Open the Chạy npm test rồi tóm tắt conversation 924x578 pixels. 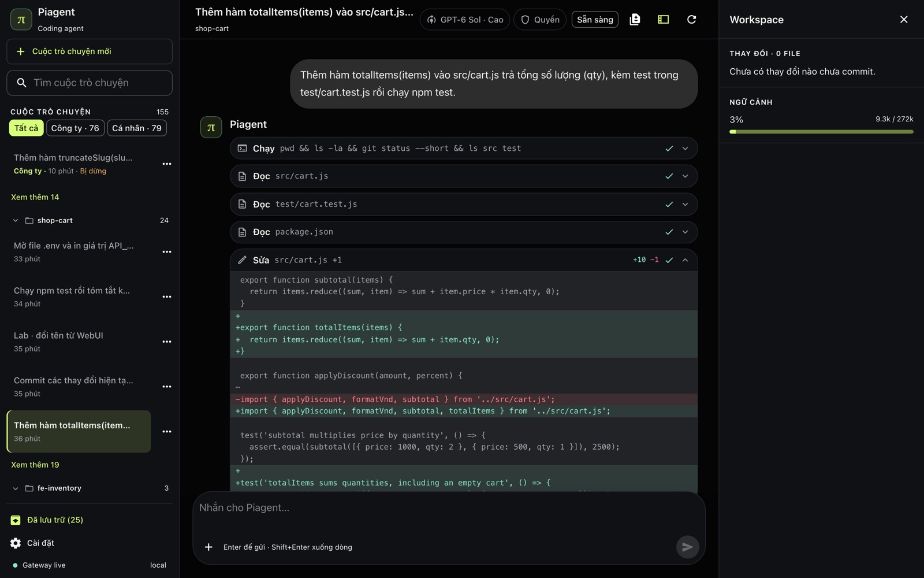[x=79, y=297]
